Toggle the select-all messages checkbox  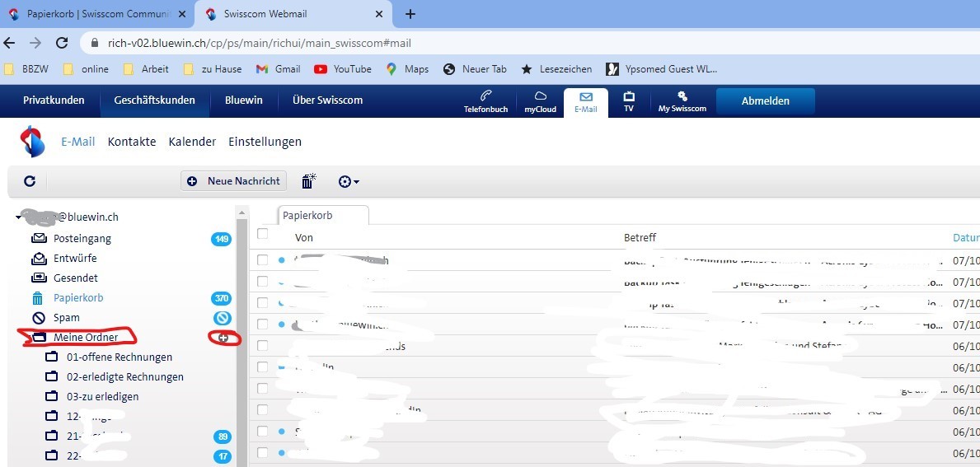[262, 234]
